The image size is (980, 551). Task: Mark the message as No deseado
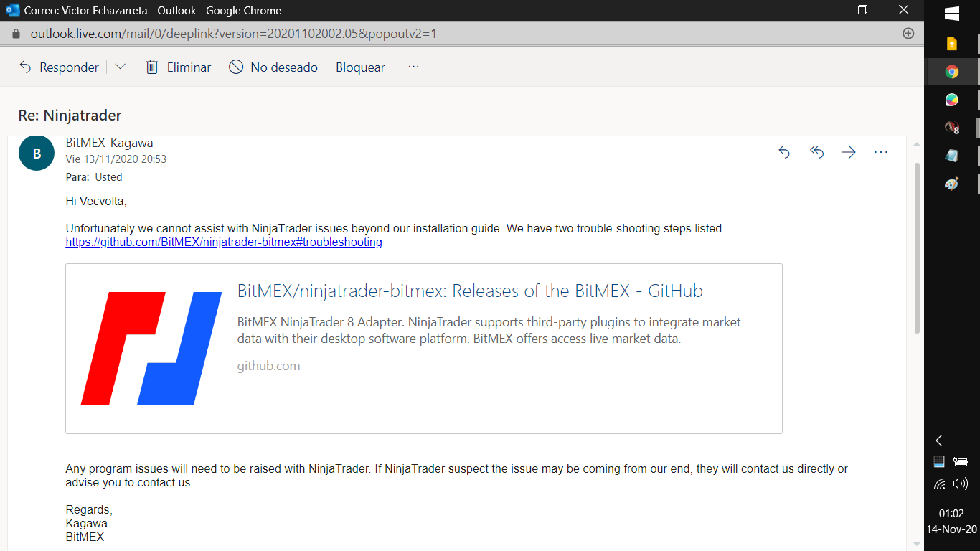[273, 67]
